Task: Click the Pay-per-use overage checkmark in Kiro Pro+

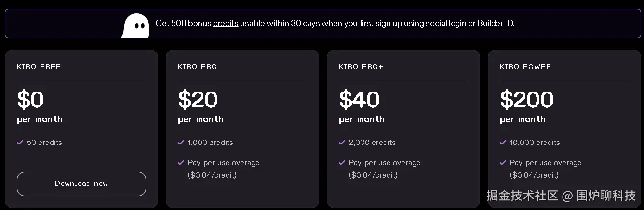Action: (x=342, y=163)
